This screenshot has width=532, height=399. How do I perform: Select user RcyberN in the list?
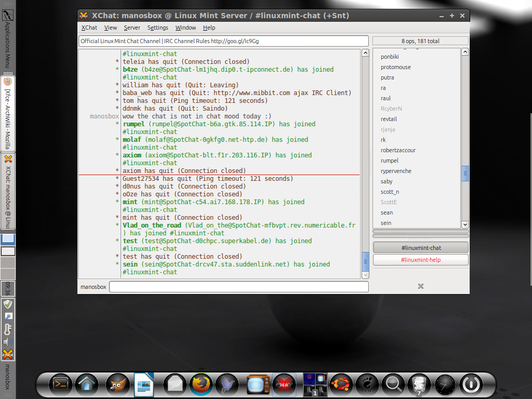(417, 109)
